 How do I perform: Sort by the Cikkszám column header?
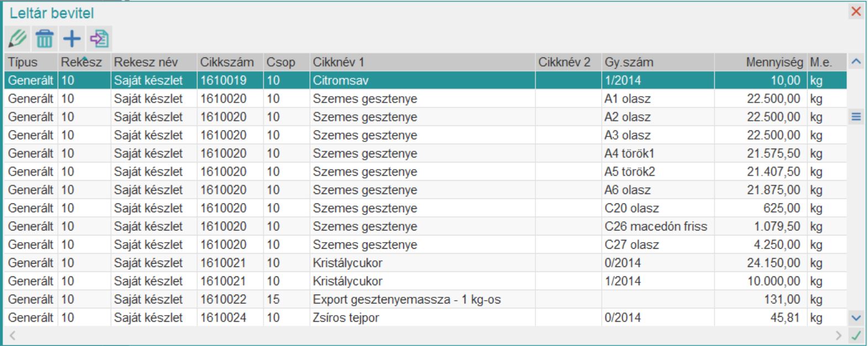tap(227, 62)
